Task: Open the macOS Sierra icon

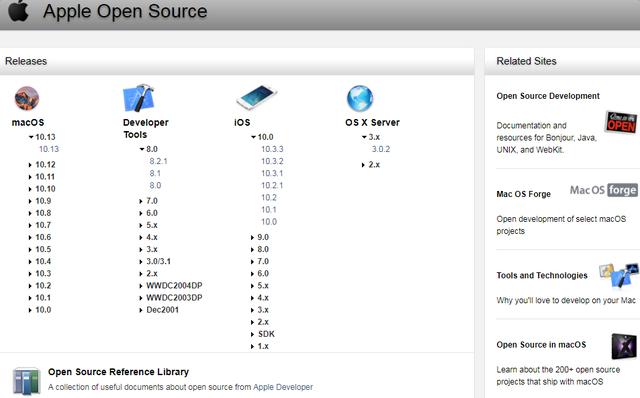Action: coord(27,98)
